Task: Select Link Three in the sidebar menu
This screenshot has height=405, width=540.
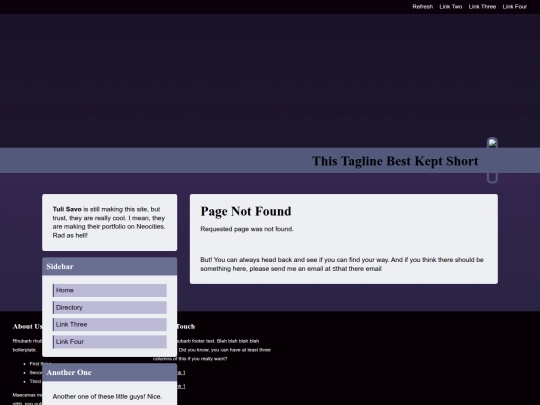Action: [110, 324]
